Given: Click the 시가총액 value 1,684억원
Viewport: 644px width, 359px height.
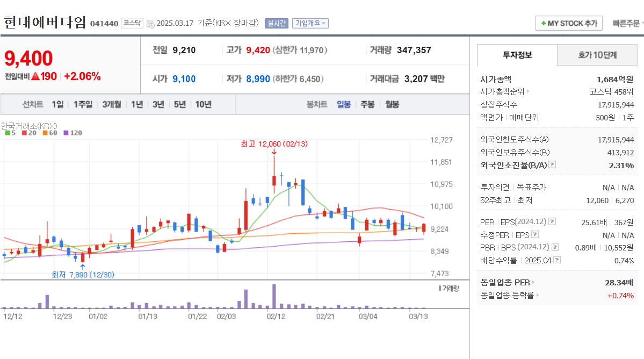Looking at the screenshot, I should 615,80.
